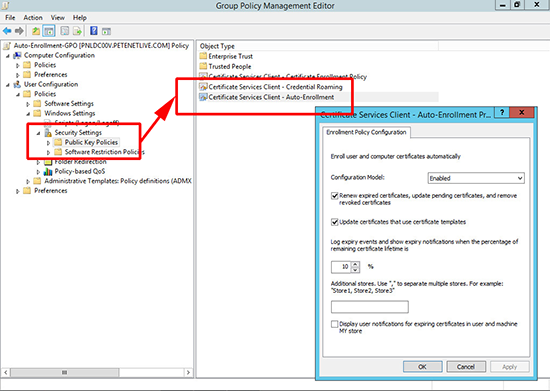Expand the Public Key Policies node
The height and width of the screenshot is (391, 550).
(48, 143)
